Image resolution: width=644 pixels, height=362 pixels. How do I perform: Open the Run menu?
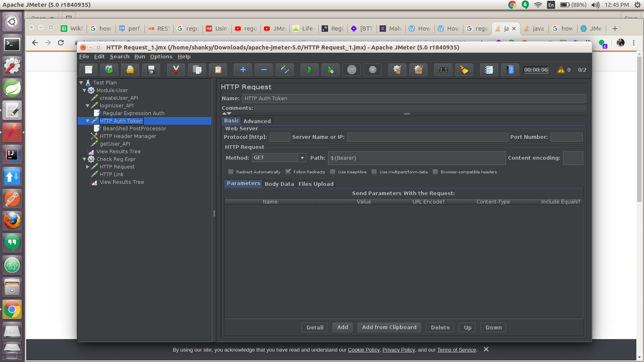pos(140,57)
